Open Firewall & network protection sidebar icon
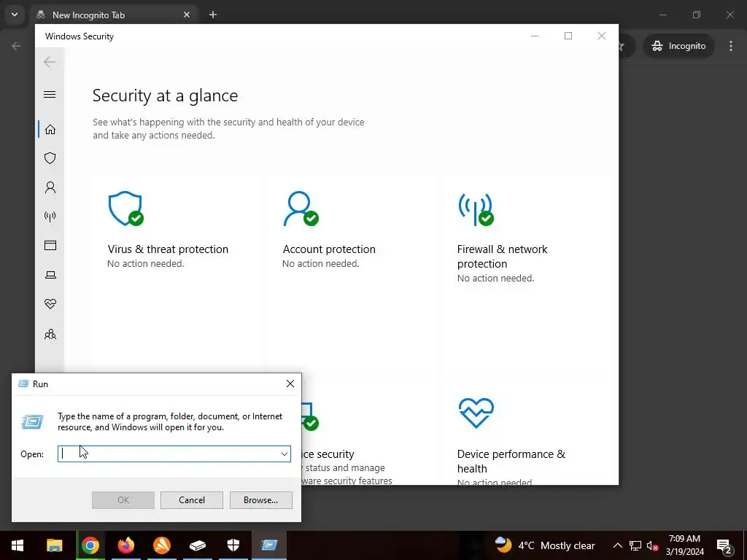This screenshot has height=560, width=747. (x=50, y=217)
